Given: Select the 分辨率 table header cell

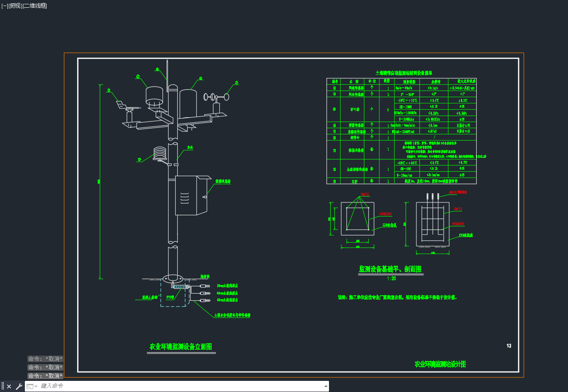Looking at the screenshot, I should point(436,81).
